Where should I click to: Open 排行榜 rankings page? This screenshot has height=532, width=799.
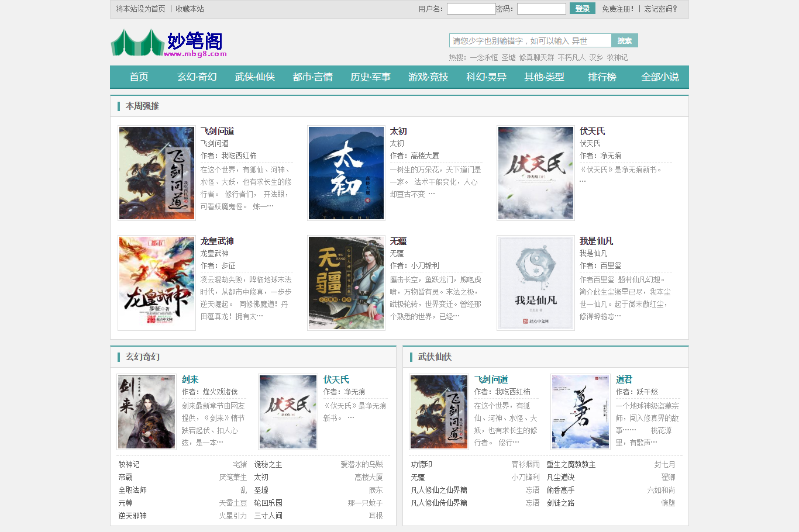[602, 77]
